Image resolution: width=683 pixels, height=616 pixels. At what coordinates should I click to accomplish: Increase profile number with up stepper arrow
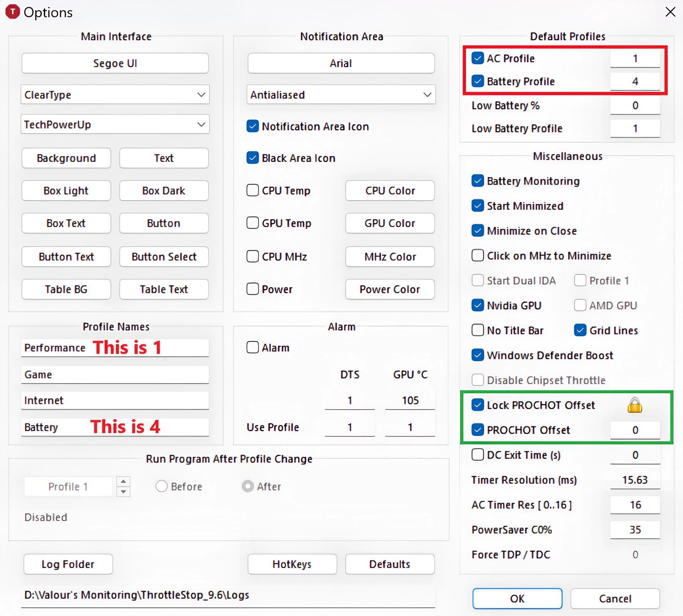point(123,481)
